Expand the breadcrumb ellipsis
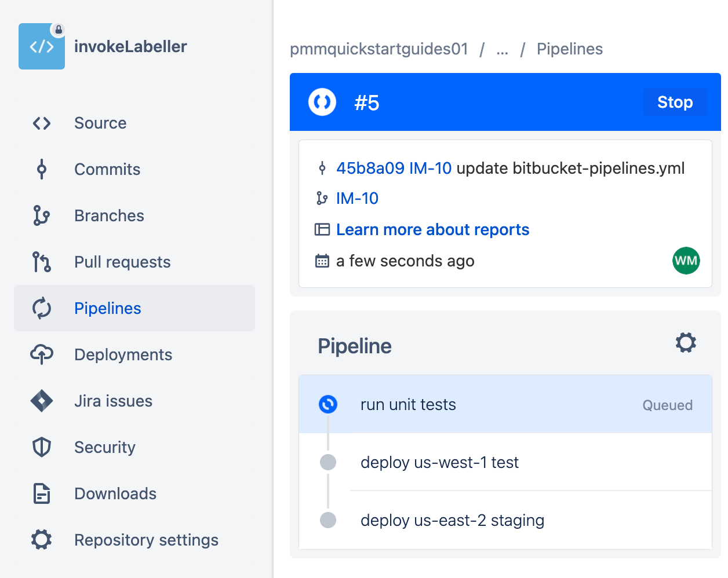 pyautogui.click(x=502, y=49)
